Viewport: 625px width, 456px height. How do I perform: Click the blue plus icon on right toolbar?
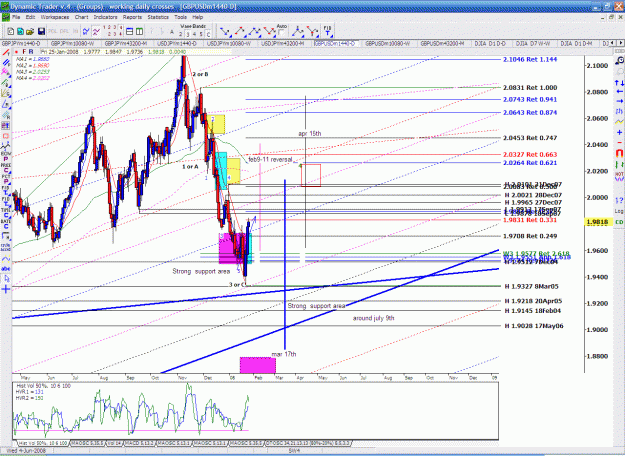coord(619,132)
